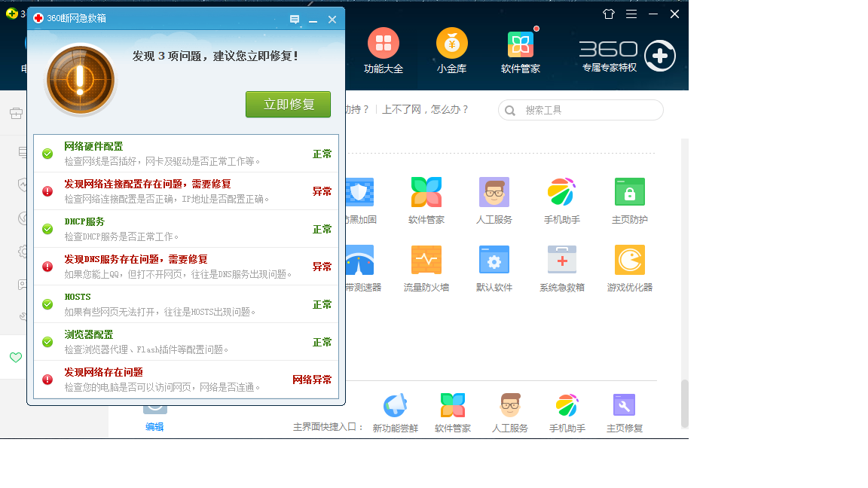Open 人工服务 tool in the grid
The height and width of the screenshot is (488, 868).
[494, 201]
